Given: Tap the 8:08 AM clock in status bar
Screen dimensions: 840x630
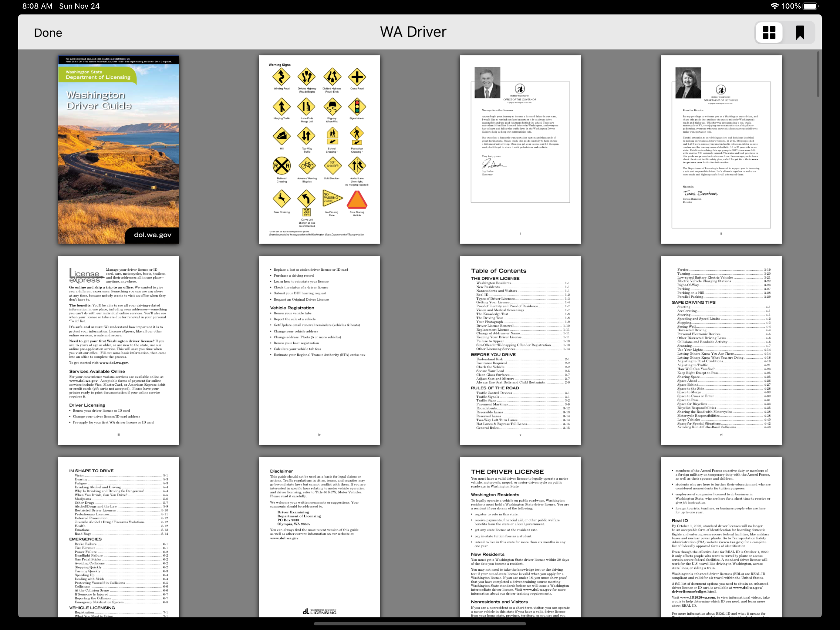Looking at the screenshot, I should (37, 6).
